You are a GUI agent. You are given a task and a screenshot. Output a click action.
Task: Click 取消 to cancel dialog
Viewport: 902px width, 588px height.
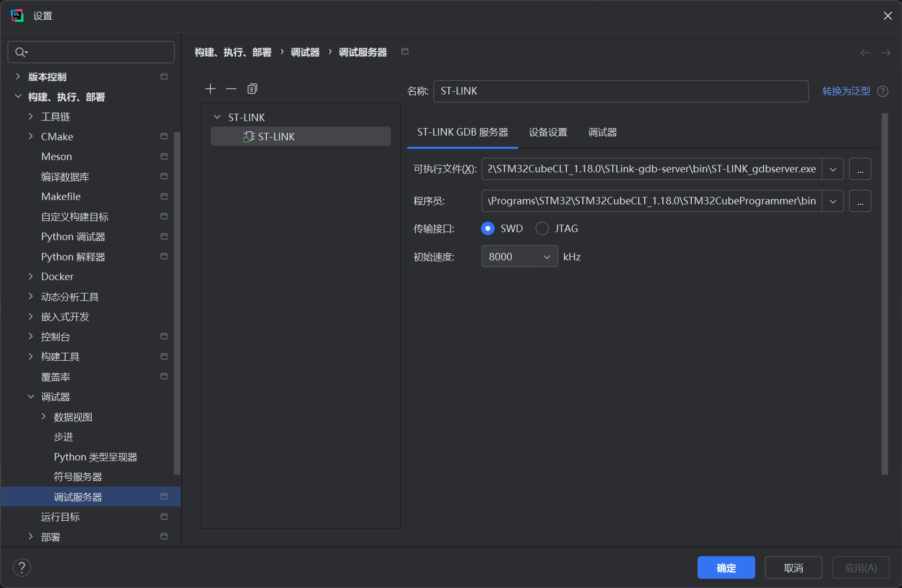[793, 568]
